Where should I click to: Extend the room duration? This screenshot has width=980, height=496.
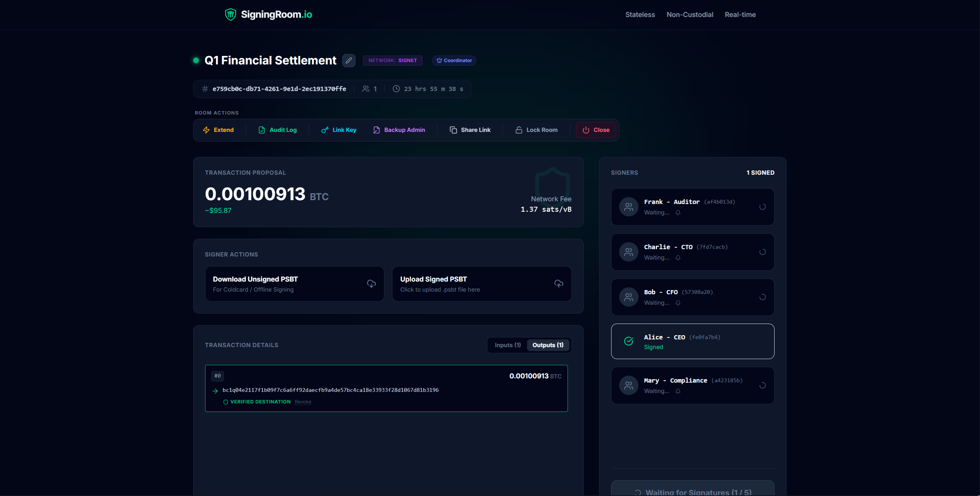tap(219, 130)
